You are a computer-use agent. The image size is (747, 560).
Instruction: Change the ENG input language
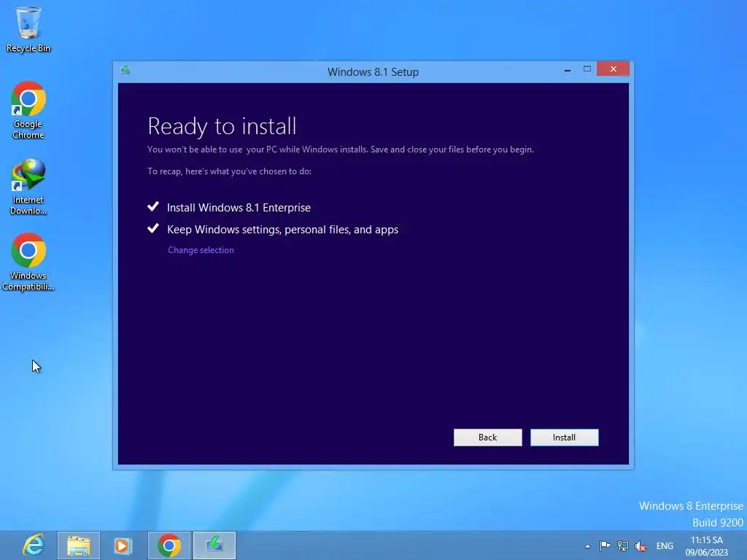(665, 546)
